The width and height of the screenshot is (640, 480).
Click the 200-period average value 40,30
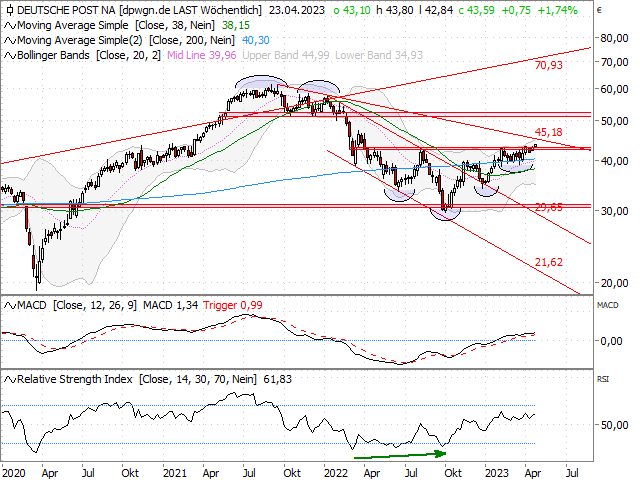coord(256,40)
